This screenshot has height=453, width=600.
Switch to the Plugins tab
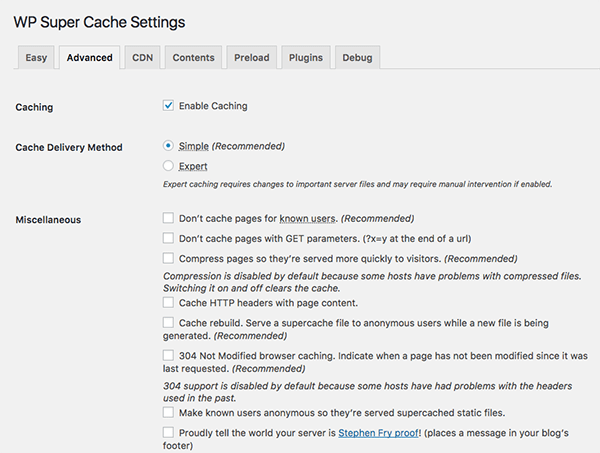tap(305, 58)
